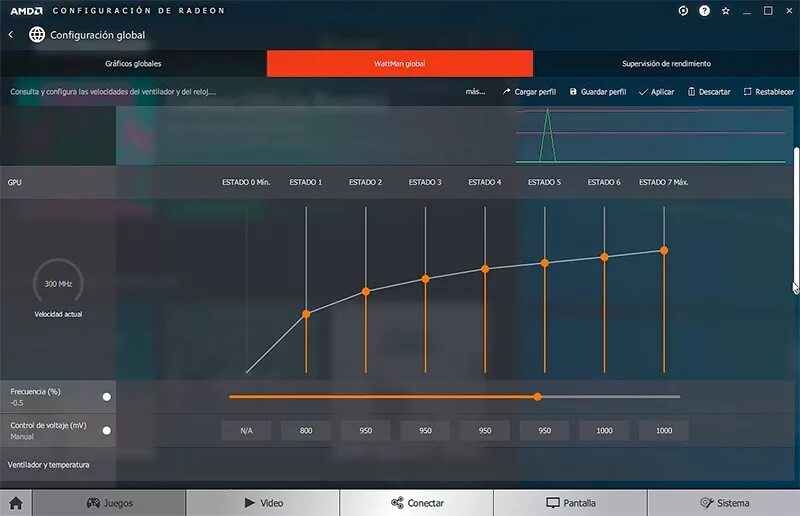This screenshot has height=516, width=800.
Task: Click the performance graph at top right
Action: (x=651, y=136)
